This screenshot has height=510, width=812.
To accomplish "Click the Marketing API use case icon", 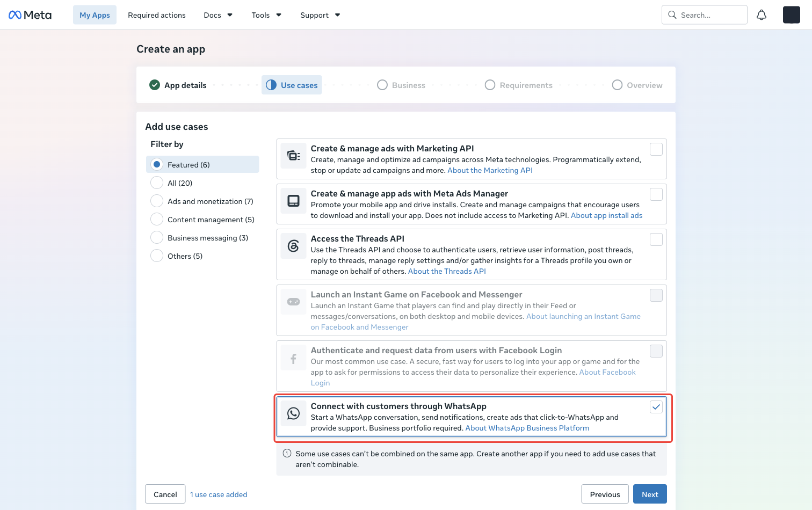I will click(x=293, y=156).
